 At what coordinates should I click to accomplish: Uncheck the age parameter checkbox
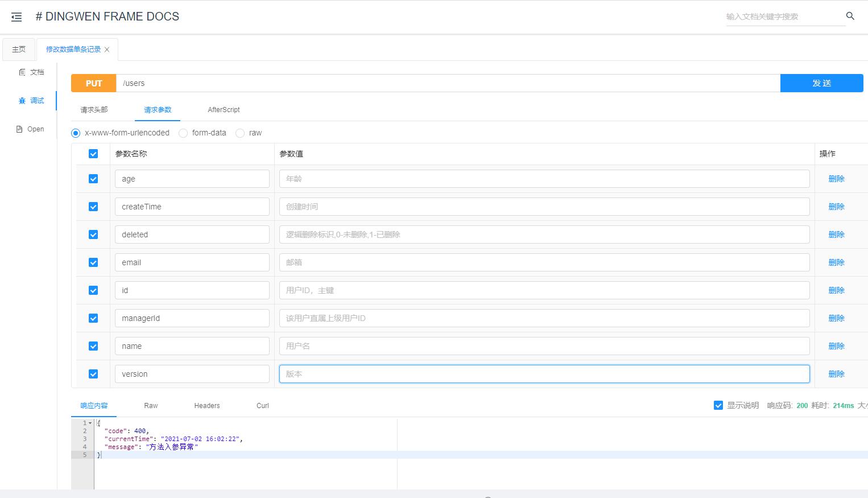pyautogui.click(x=93, y=179)
